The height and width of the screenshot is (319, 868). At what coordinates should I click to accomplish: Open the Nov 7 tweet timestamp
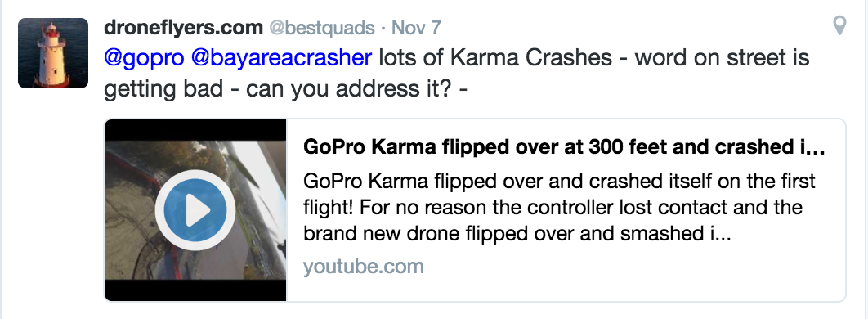(416, 28)
